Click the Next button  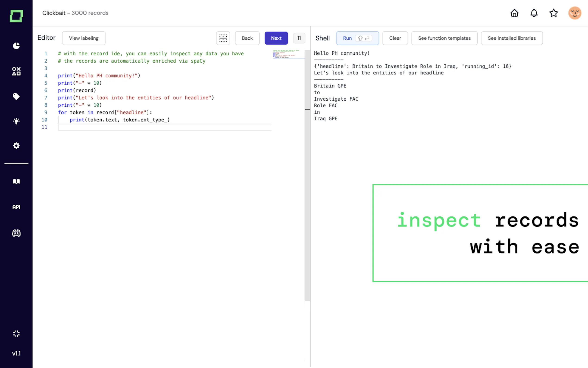(276, 38)
